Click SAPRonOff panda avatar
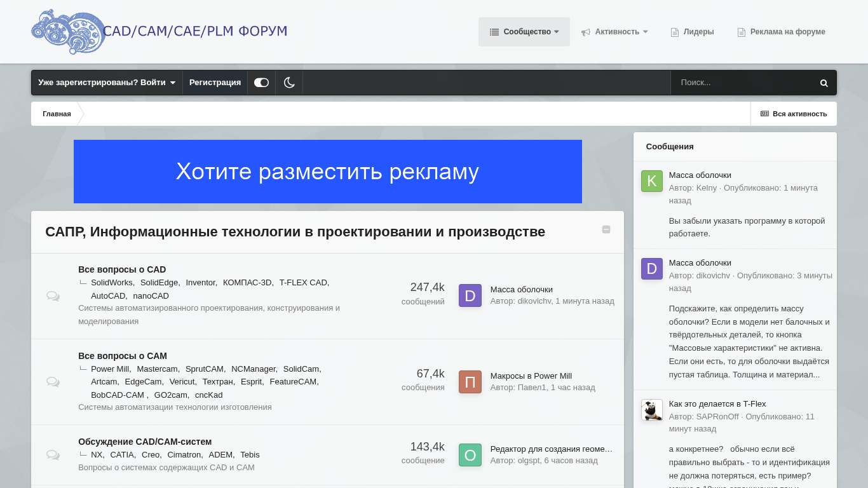 (x=651, y=410)
